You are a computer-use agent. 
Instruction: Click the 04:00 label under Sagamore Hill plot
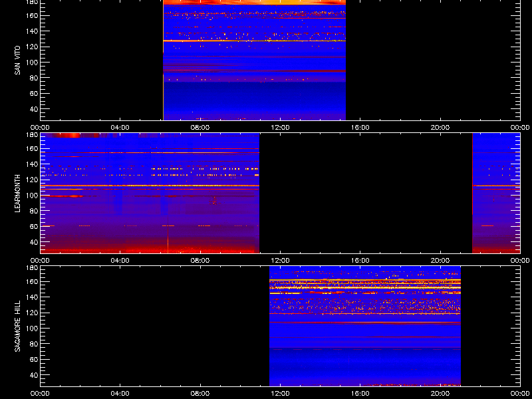[120, 394]
